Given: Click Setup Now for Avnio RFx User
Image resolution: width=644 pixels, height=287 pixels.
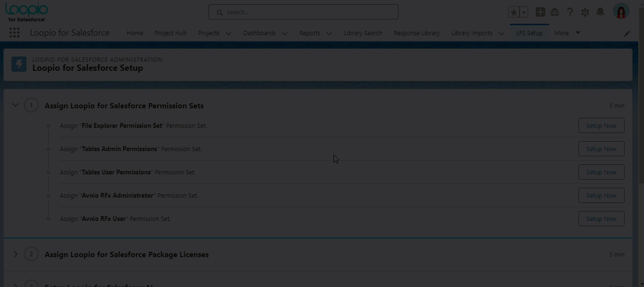Looking at the screenshot, I should 601,219.
